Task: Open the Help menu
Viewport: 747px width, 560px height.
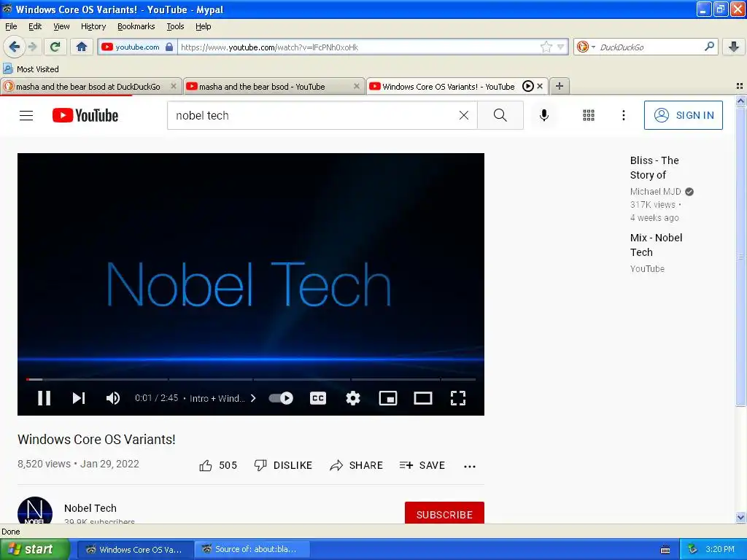Action: click(203, 26)
